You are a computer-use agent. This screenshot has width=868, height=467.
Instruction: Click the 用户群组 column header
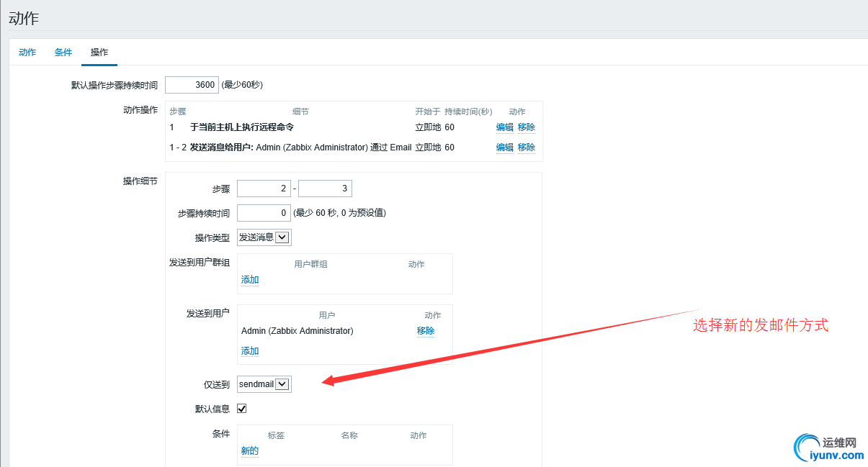tap(311, 264)
